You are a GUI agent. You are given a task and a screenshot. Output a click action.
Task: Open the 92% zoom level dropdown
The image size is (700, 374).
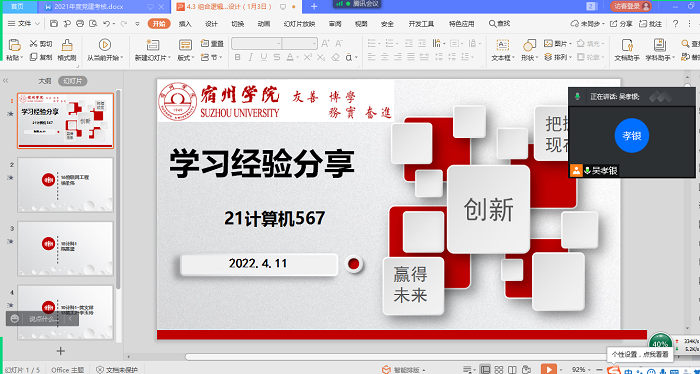point(582,370)
